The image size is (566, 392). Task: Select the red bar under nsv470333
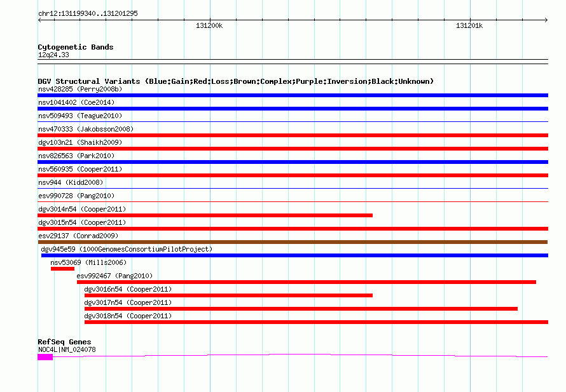pyautogui.click(x=293, y=135)
